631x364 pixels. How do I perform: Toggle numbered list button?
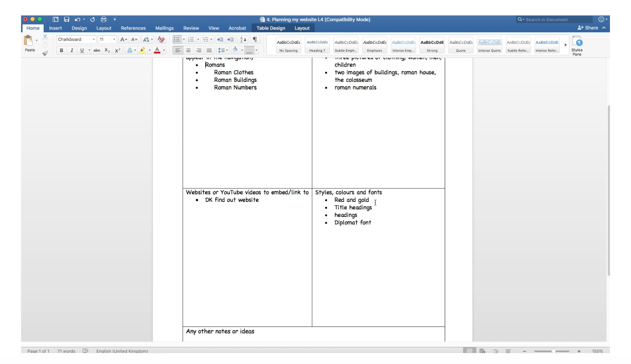tap(191, 39)
